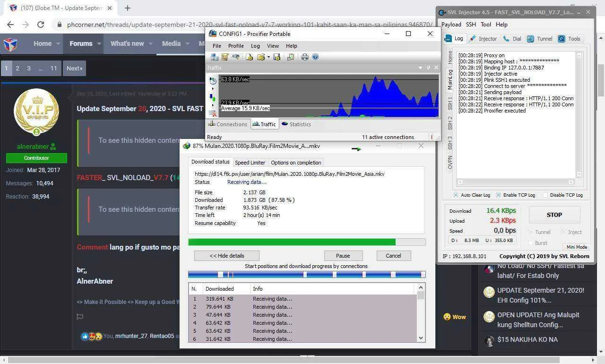
Task: Toggle the Burst checkbox in SVL Injector
Action: point(530,243)
